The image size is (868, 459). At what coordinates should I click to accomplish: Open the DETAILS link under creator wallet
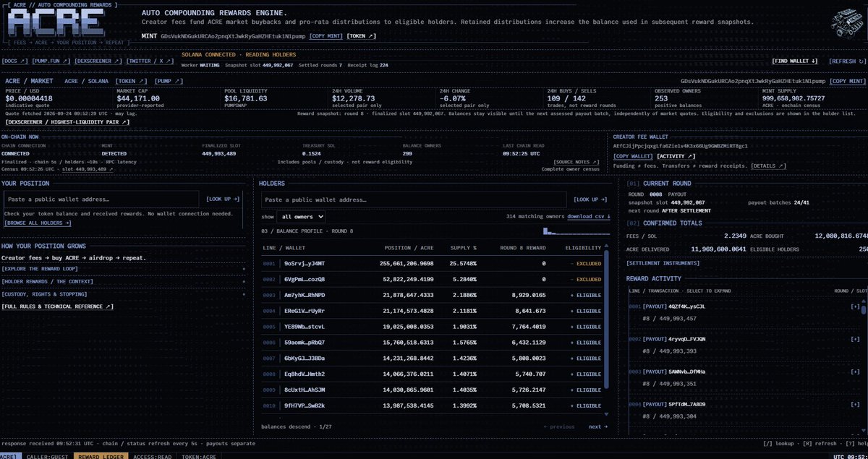(770, 166)
